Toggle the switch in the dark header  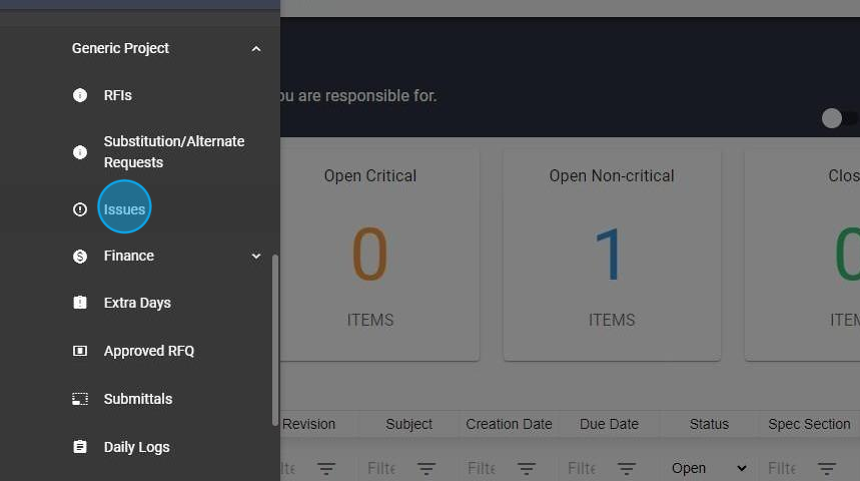point(839,118)
